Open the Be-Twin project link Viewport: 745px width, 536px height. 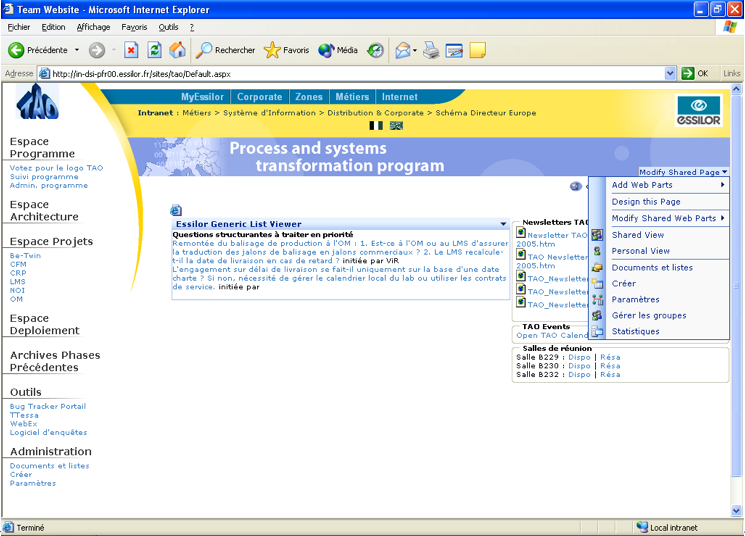point(25,256)
